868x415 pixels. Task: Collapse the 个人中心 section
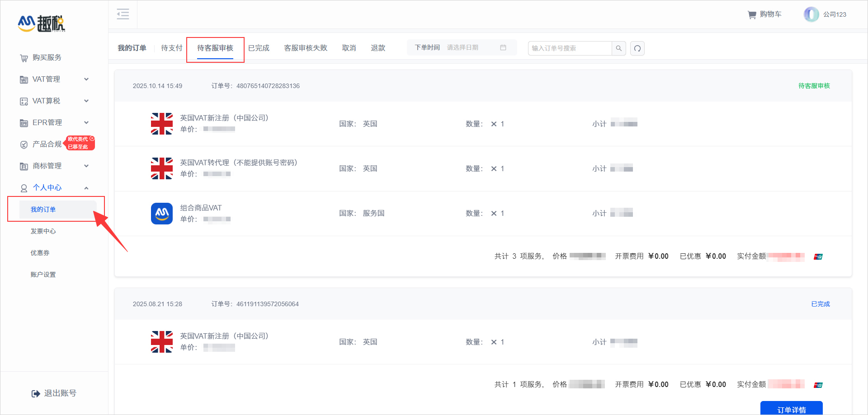point(86,188)
